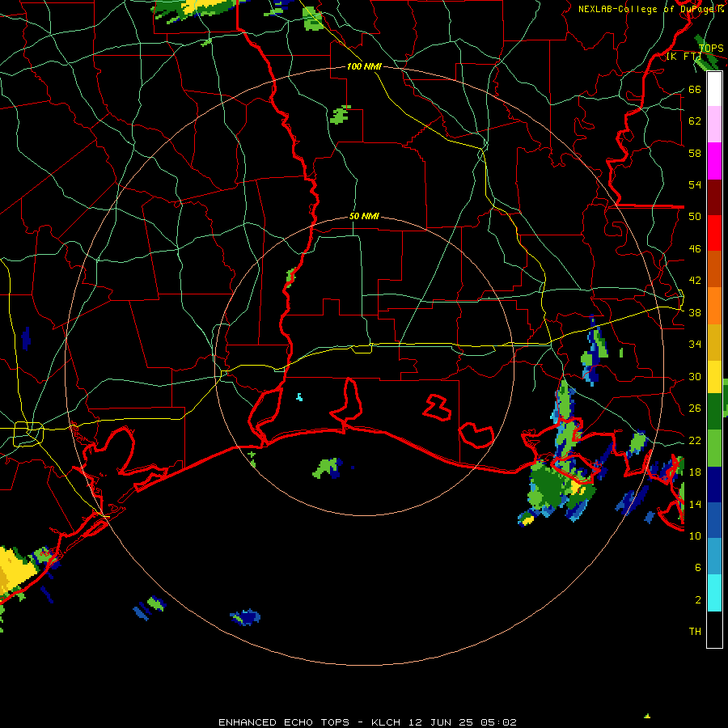Click the '6' legend value

click(x=698, y=568)
